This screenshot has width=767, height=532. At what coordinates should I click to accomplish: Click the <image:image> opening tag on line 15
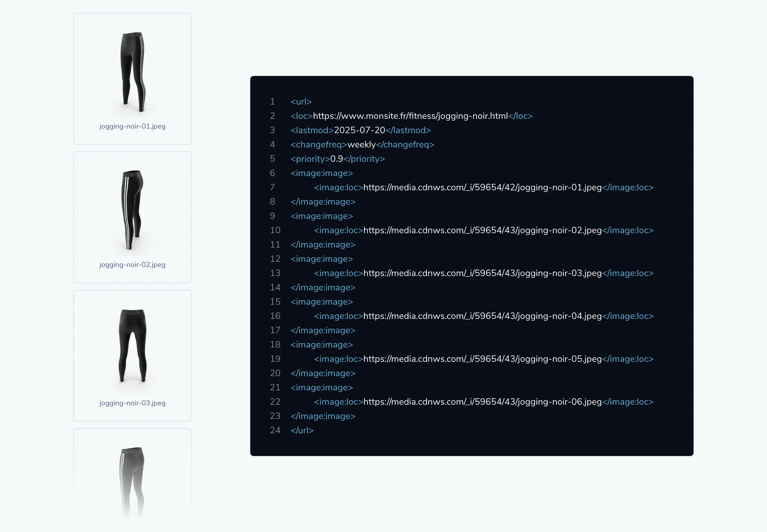coord(322,302)
